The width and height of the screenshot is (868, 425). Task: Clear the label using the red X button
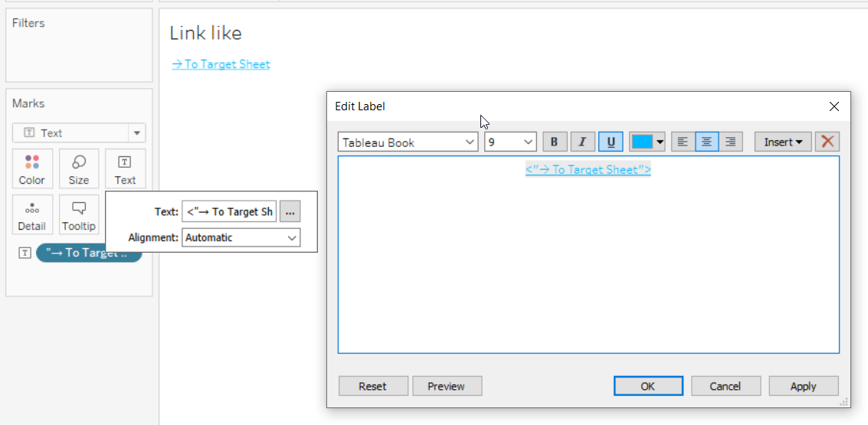click(827, 142)
